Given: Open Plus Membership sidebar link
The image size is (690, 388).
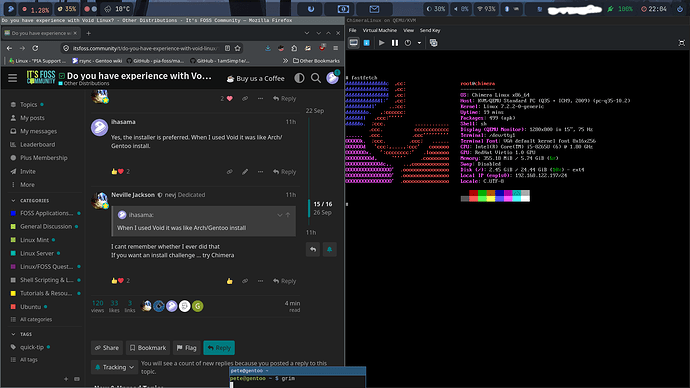Looking at the screenshot, I should click(44, 157).
